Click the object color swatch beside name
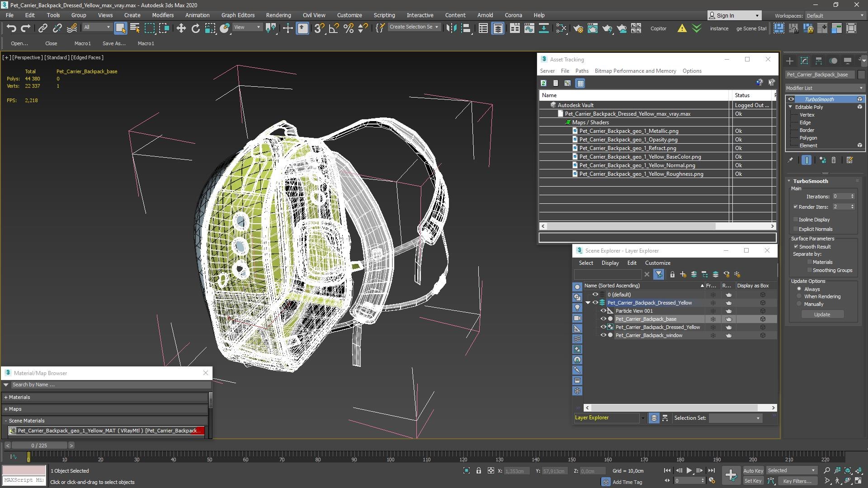The width and height of the screenshot is (868, 488). pyautogui.click(x=861, y=75)
